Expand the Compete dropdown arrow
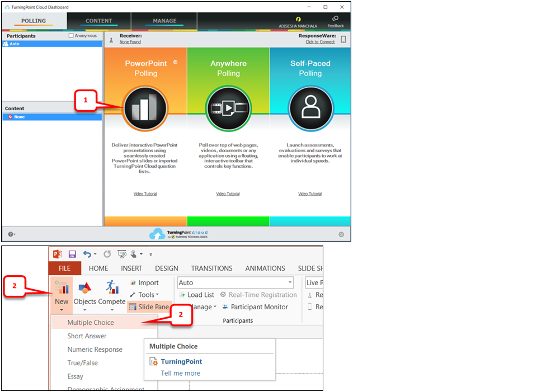The height and width of the screenshot is (392, 537). [x=112, y=310]
